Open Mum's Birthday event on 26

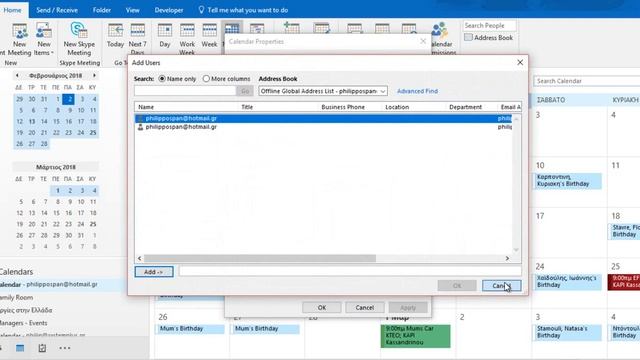[191, 329]
